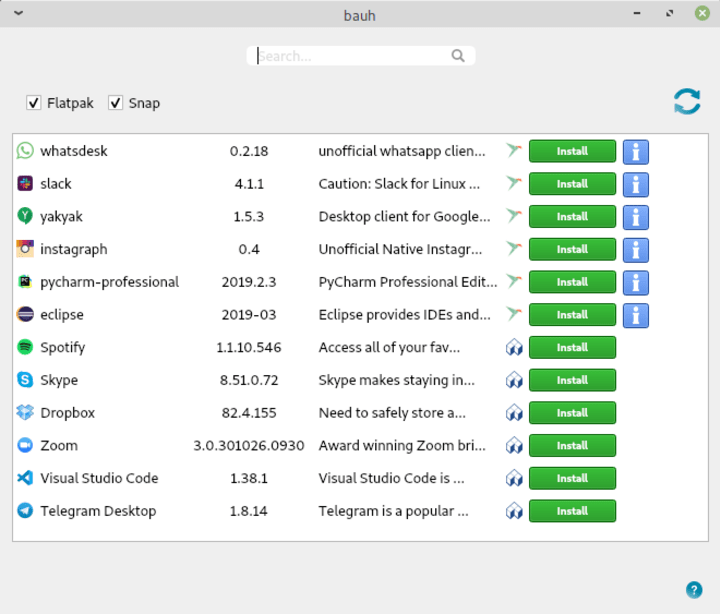Show info for instagraph
Viewport: 720px width, 614px height.
pyautogui.click(x=636, y=250)
